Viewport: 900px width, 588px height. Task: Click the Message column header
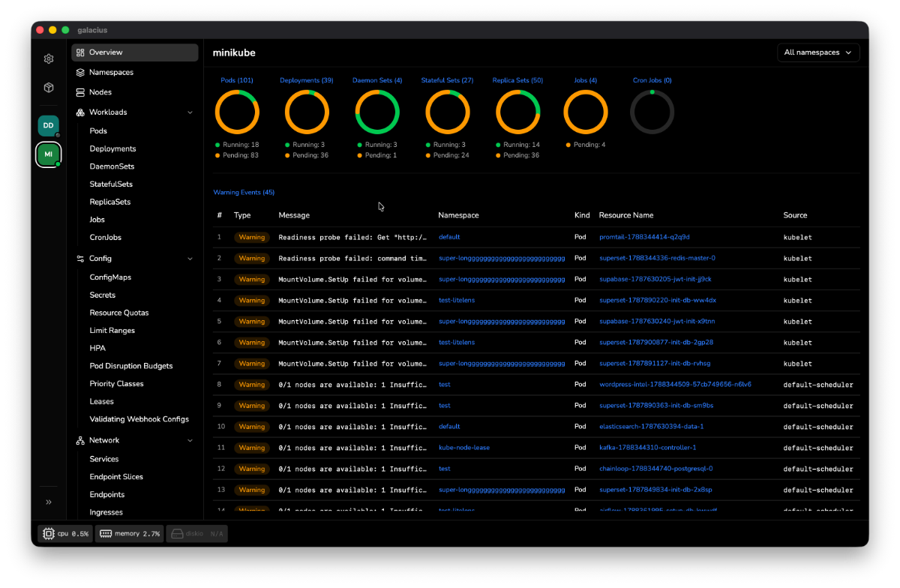coord(294,215)
